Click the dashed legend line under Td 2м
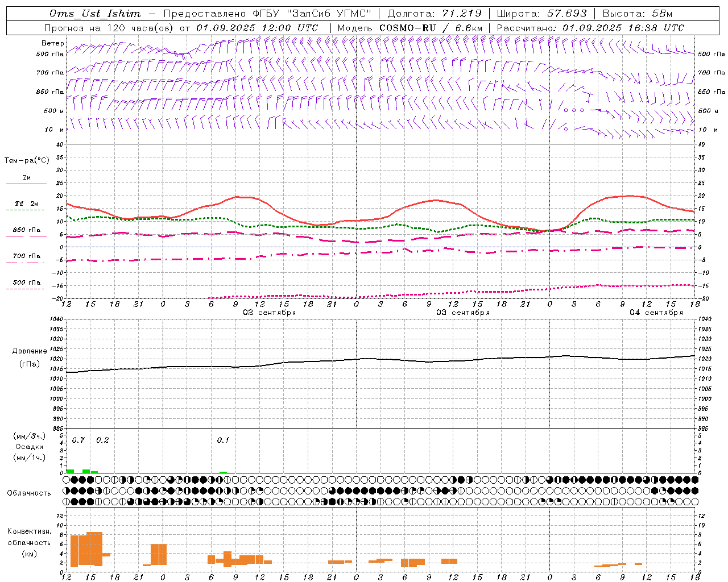The height and width of the screenshot is (582, 728). pyautogui.click(x=25, y=210)
